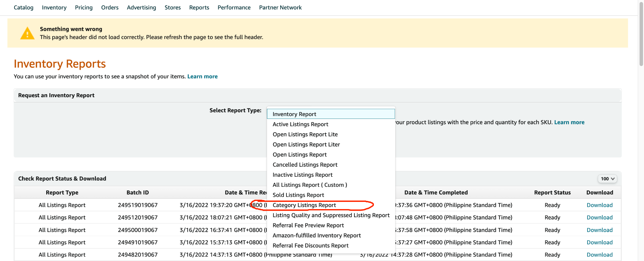Open the Inventory menu in navigation

[54, 8]
